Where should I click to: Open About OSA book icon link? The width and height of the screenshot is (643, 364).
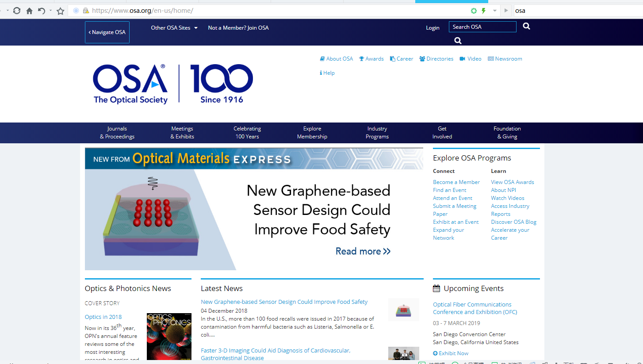[x=337, y=59]
